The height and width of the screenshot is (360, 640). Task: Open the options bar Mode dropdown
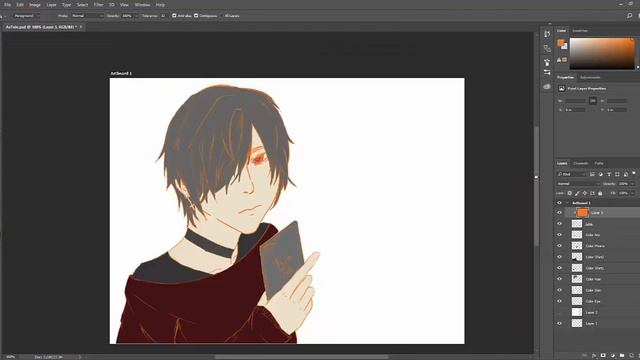pos(87,16)
